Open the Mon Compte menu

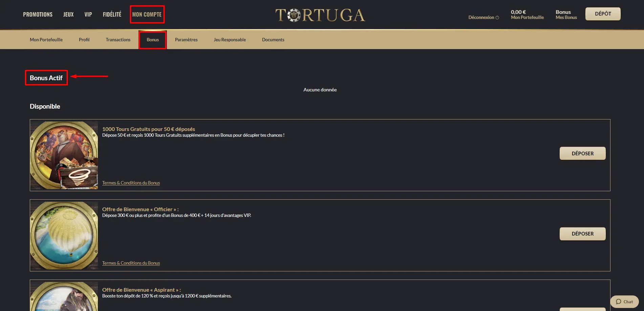[147, 15]
